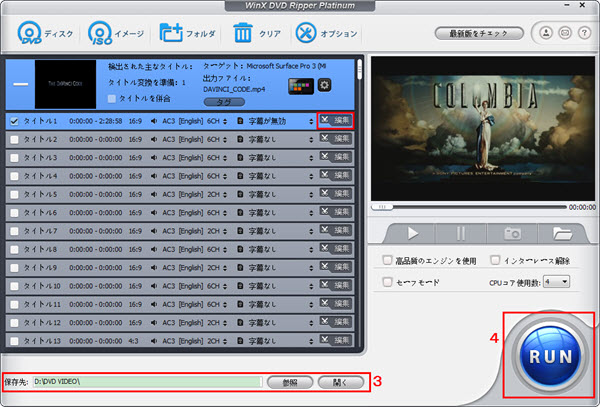Open 編集 for タイトル7

pos(336,230)
